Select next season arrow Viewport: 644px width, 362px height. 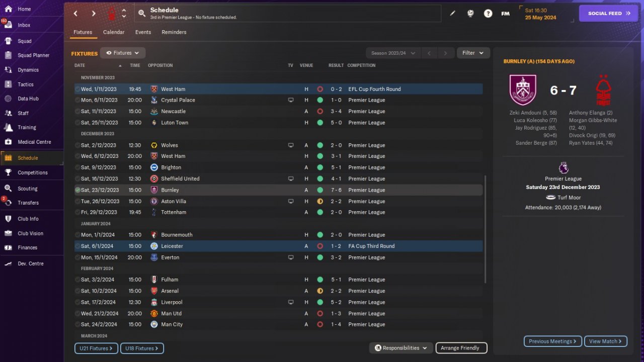click(445, 53)
